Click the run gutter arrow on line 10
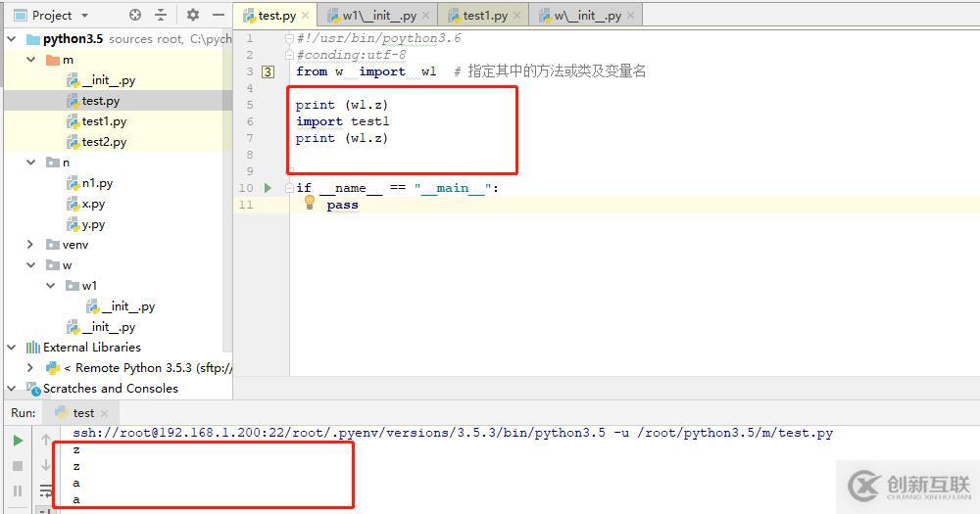 pyautogui.click(x=268, y=188)
